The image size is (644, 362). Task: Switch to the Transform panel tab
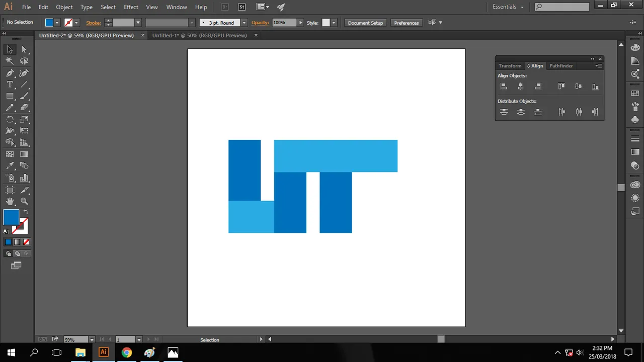(510, 66)
